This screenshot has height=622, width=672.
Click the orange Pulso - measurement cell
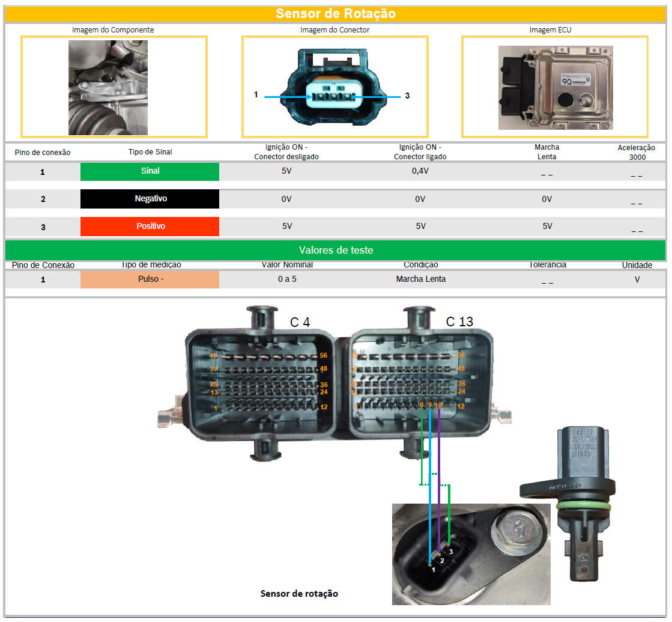point(150,279)
